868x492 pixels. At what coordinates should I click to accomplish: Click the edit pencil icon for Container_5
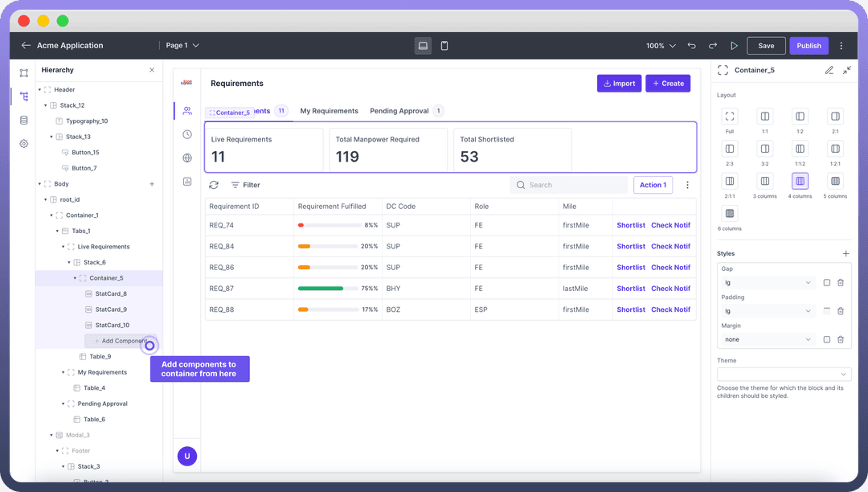(829, 71)
